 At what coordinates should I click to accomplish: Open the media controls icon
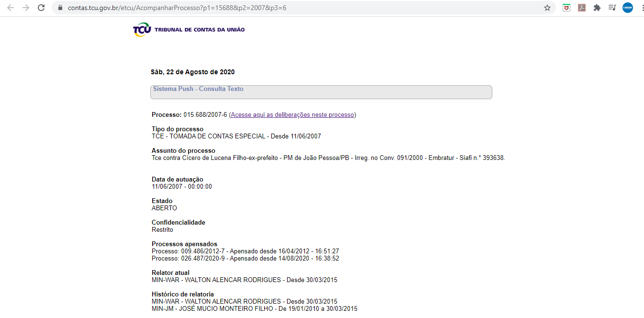point(612,8)
